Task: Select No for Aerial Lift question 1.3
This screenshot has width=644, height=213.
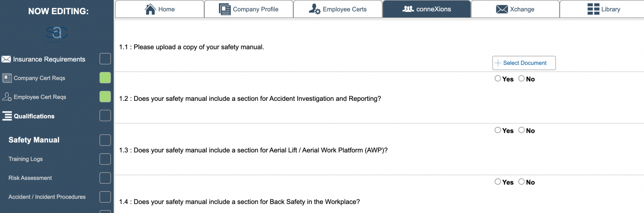Action: [522, 130]
